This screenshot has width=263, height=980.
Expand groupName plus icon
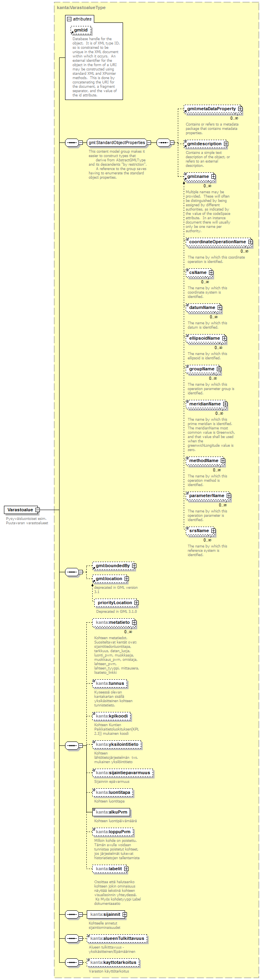tap(219, 369)
